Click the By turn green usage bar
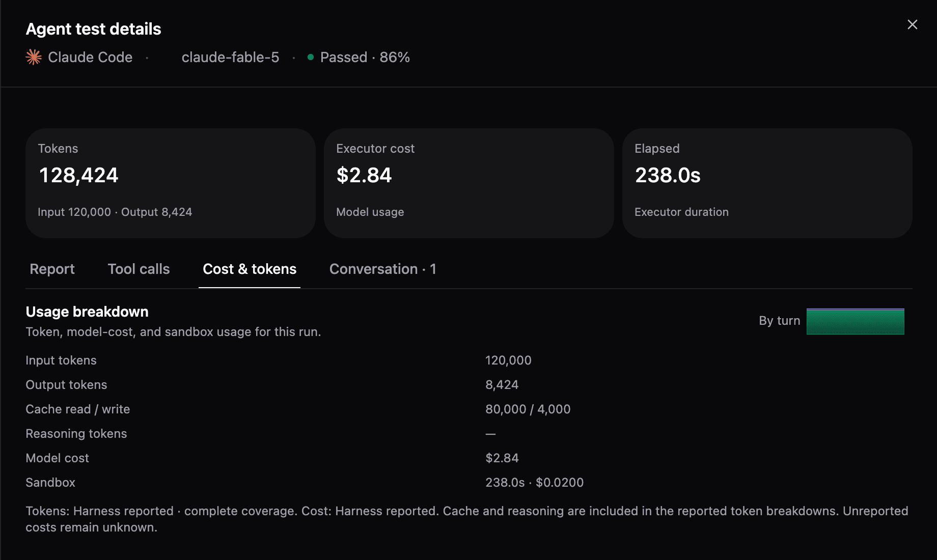The width and height of the screenshot is (937, 560). (855, 321)
